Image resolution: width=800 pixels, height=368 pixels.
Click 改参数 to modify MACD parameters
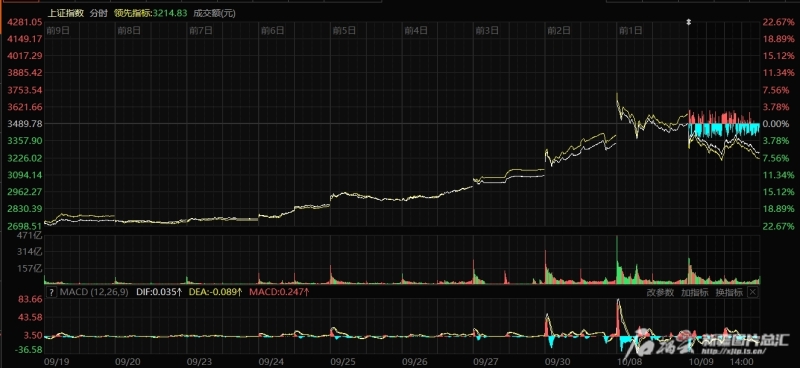pyautogui.click(x=660, y=292)
